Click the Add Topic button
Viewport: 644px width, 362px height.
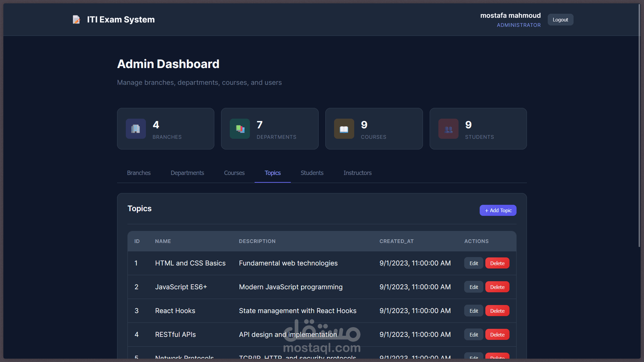coord(498,210)
